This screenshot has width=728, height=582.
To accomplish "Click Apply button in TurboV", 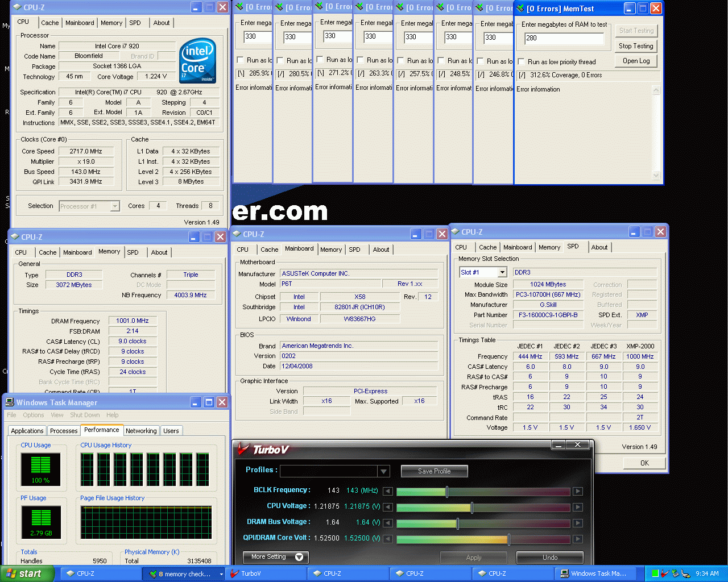I will click(474, 558).
